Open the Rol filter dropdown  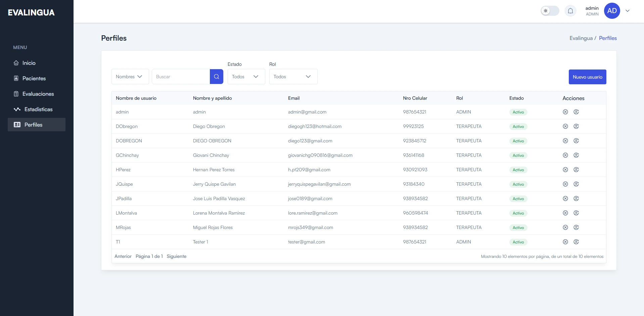[x=293, y=77]
